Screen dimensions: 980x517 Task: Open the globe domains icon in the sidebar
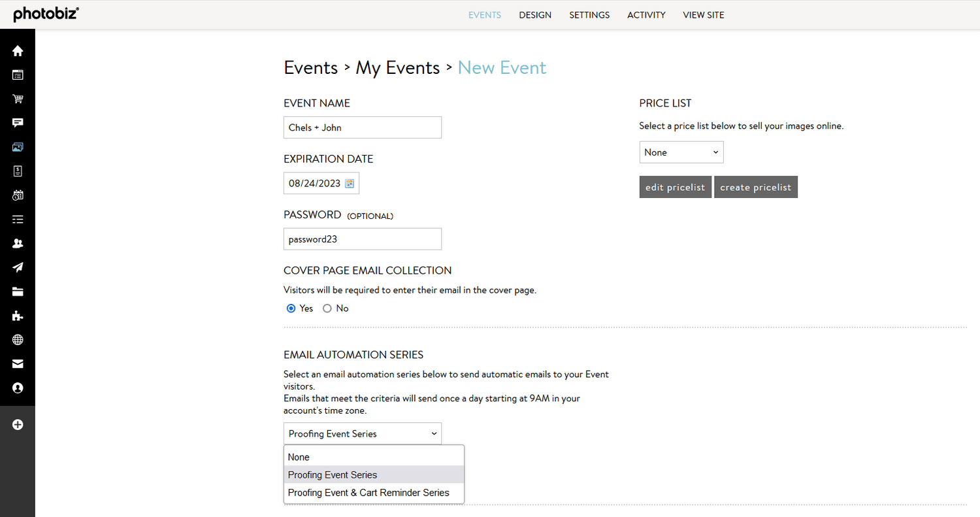pos(18,340)
